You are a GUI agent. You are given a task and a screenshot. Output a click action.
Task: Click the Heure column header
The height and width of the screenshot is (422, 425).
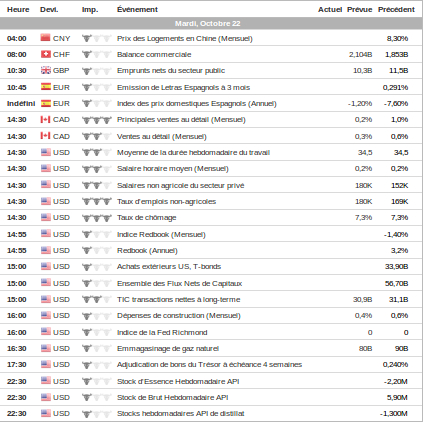18,10
